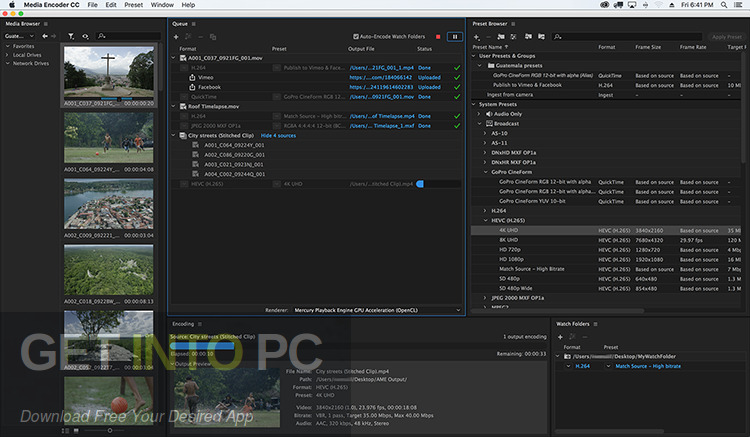Click Hide 4 sources link

278,136
